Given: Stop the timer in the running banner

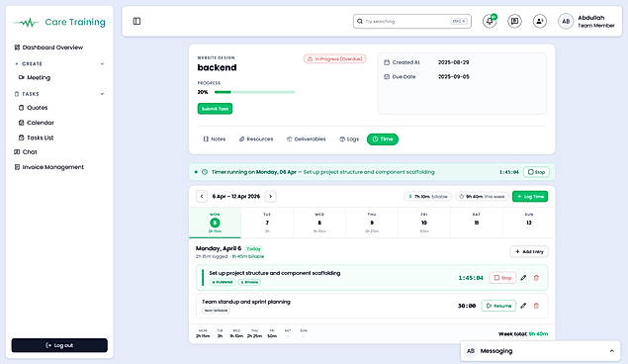Looking at the screenshot, I should pyautogui.click(x=536, y=172).
